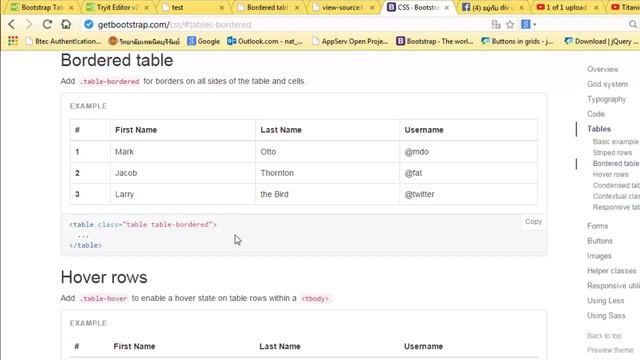Jump to Basic example subsection
Image resolution: width=640 pixels, height=360 pixels.
(616, 142)
